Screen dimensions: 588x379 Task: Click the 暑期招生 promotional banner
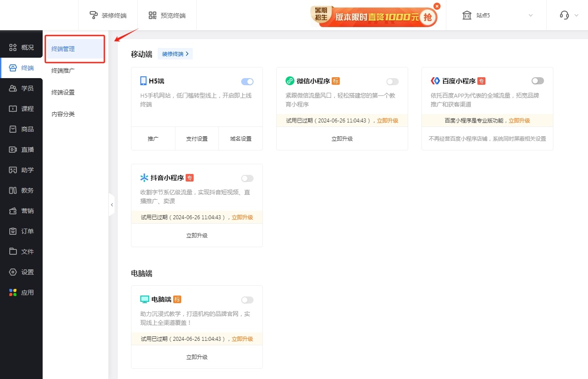pyautogui.click(x=373, y=17)
